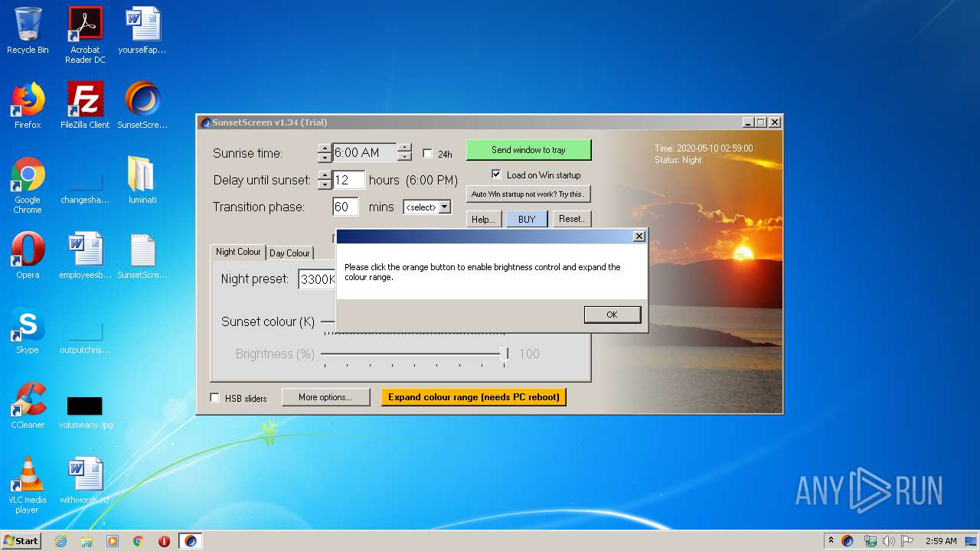Toggle Load on Win startup checkbox
This screenshot has height=551, width=980.
(496, 174)
